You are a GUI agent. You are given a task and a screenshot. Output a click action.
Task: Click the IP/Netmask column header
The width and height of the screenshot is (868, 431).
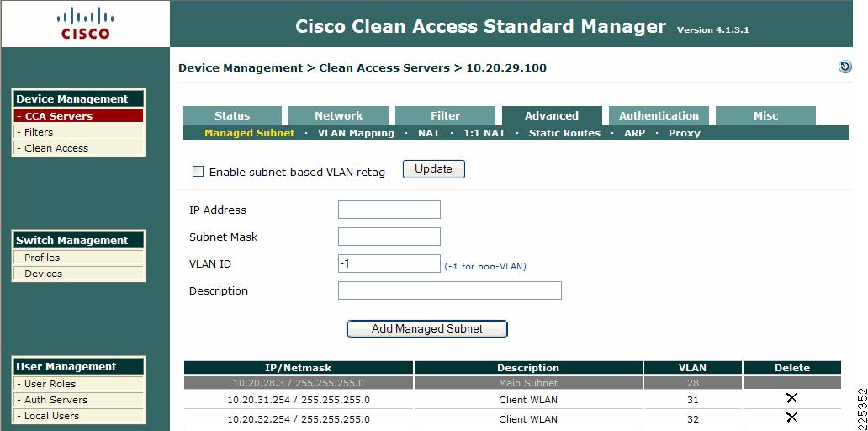[x=299, y=368]
